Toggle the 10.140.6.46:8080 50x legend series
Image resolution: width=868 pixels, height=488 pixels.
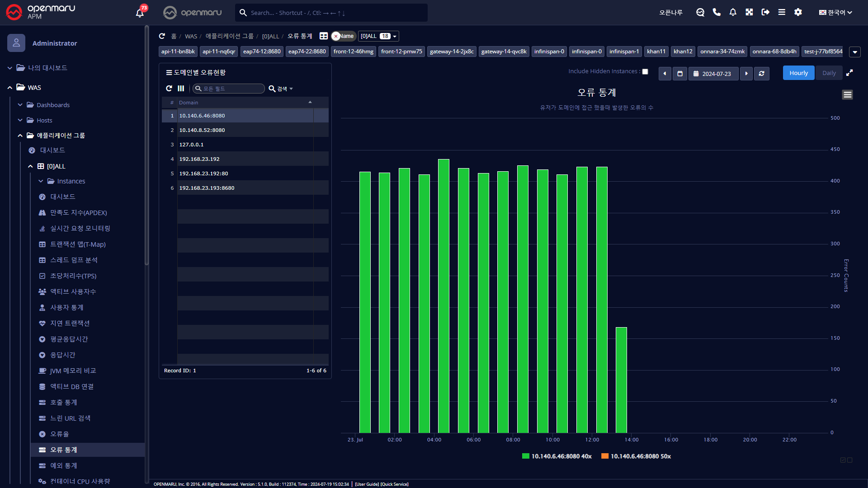coord(636,456)
